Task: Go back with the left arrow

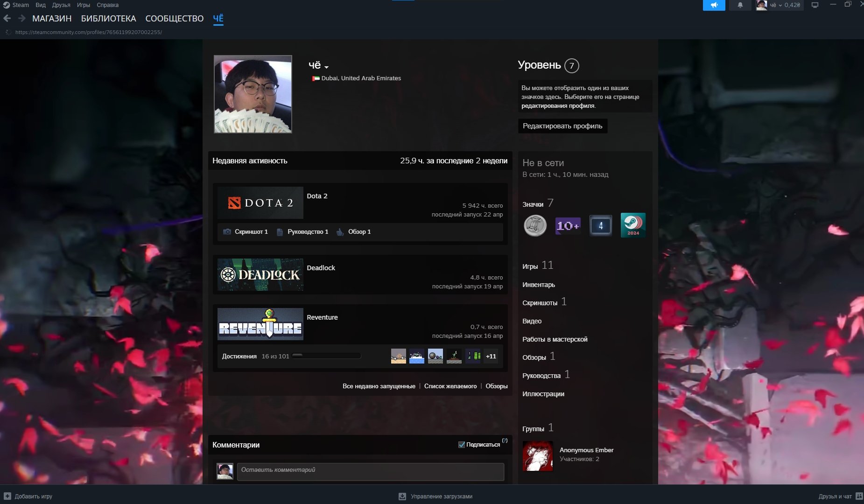Action: pos(7,18)
